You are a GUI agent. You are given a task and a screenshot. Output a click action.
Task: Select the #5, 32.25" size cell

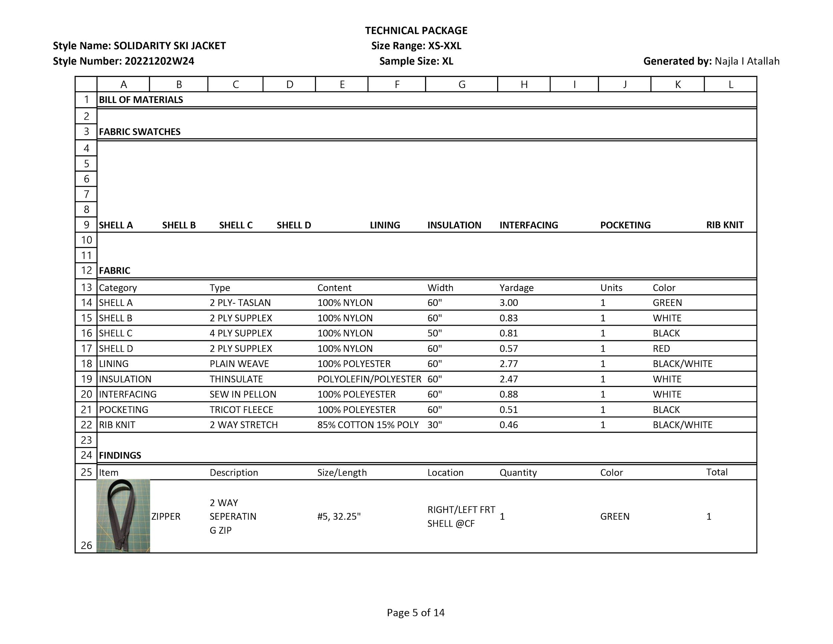click(339, 516)
